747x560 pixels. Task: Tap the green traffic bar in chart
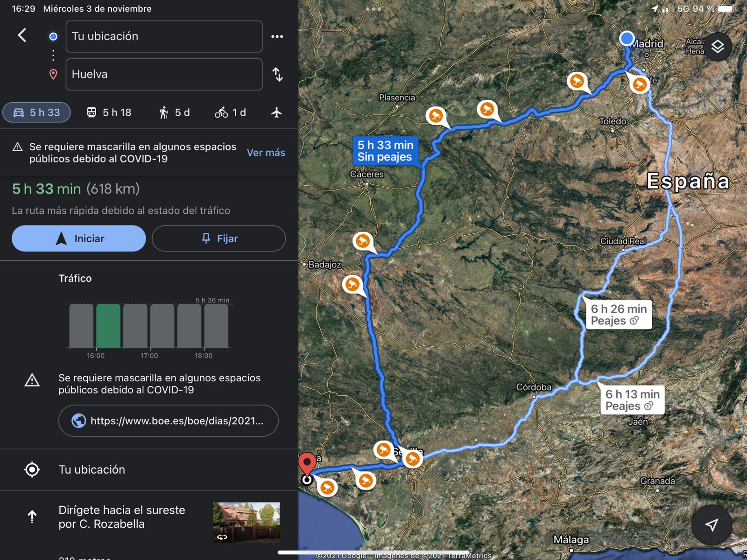[108, 326]
